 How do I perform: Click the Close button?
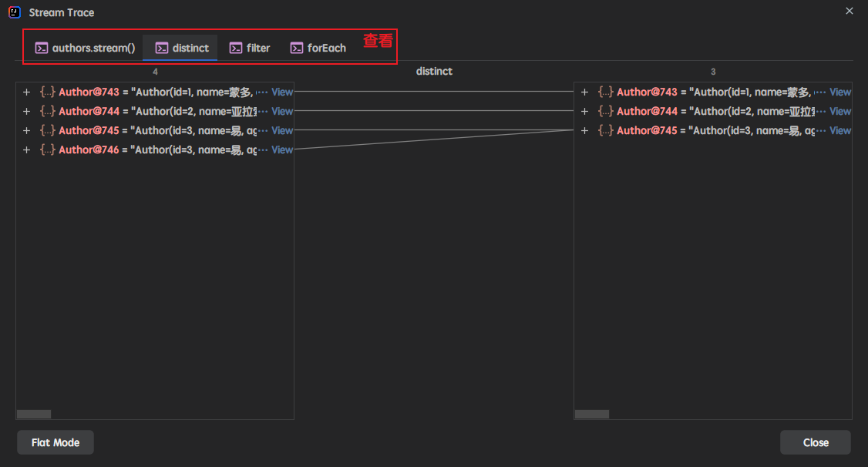[x=815, y=442]
